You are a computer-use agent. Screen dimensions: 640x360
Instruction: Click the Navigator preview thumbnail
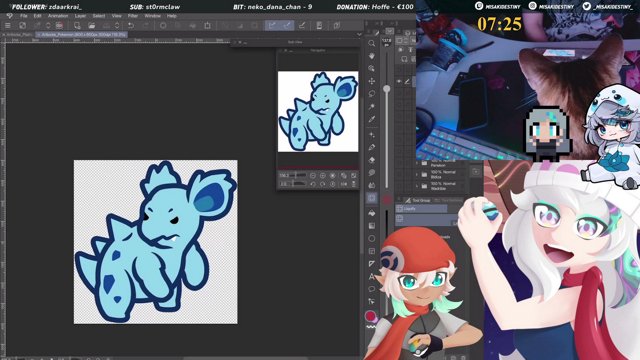pyautogui.click(x=318, y=111)
